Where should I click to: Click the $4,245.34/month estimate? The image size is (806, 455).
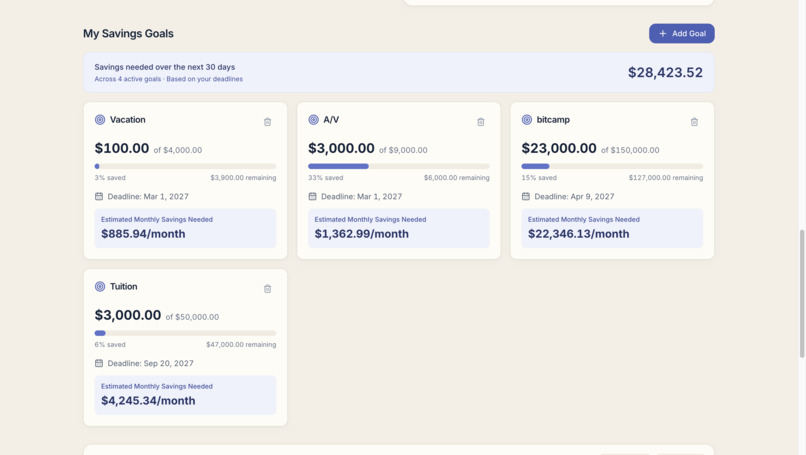click(x=148, y=401)
